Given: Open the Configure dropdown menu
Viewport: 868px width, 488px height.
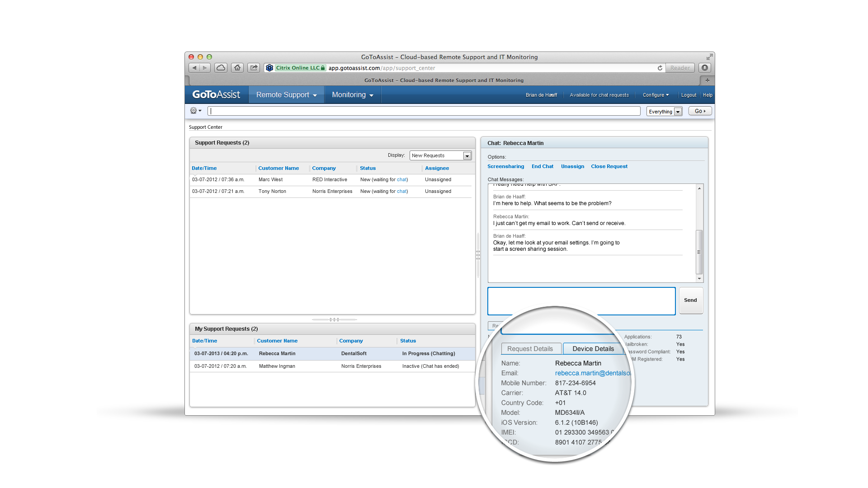Looking at the screenshot, I should [x=656, y=95].
